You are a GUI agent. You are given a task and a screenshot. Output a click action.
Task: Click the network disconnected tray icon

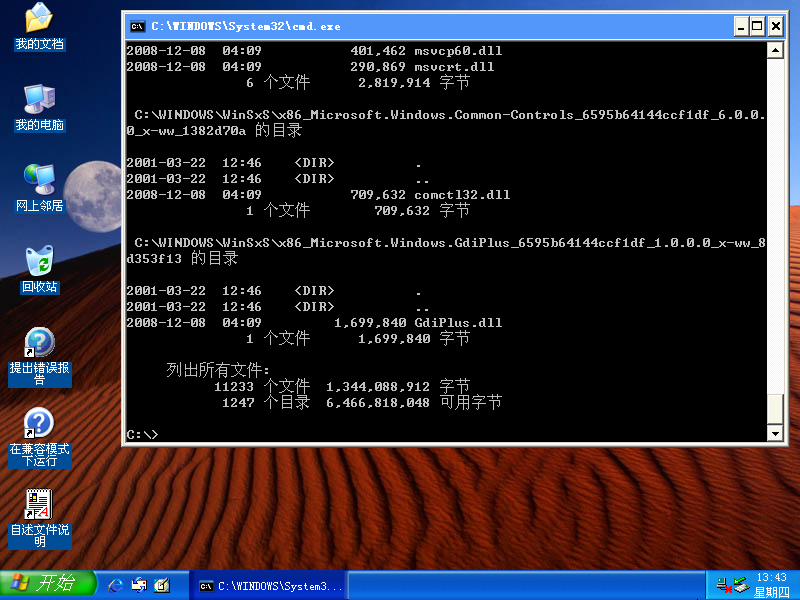[x=723, y=584]
